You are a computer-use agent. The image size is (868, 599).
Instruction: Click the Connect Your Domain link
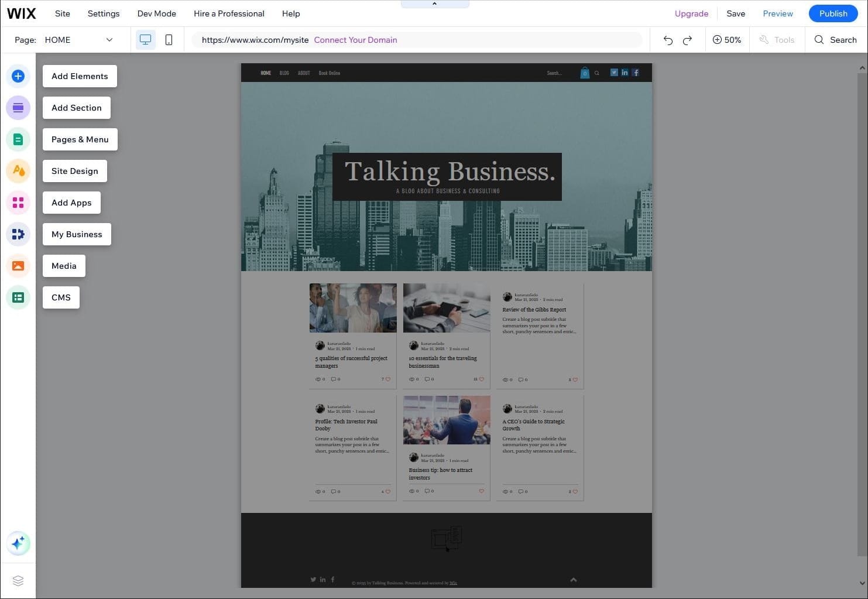[x=355, y=40]
